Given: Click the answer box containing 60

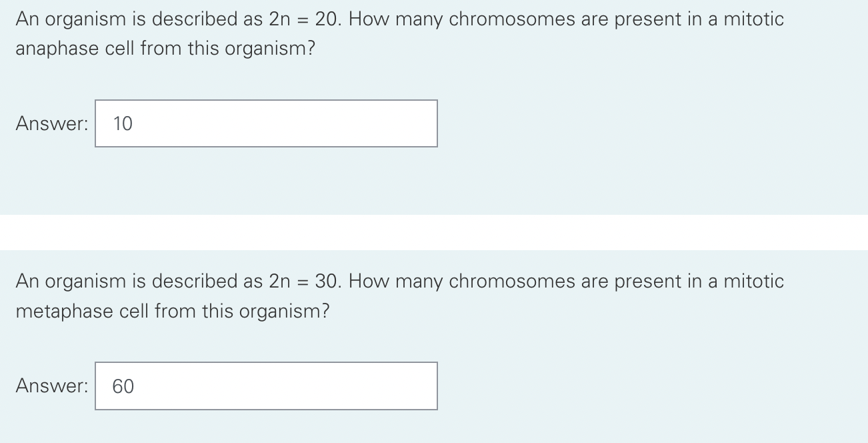Looking at the screenshot, I should (x=267, y=386).
